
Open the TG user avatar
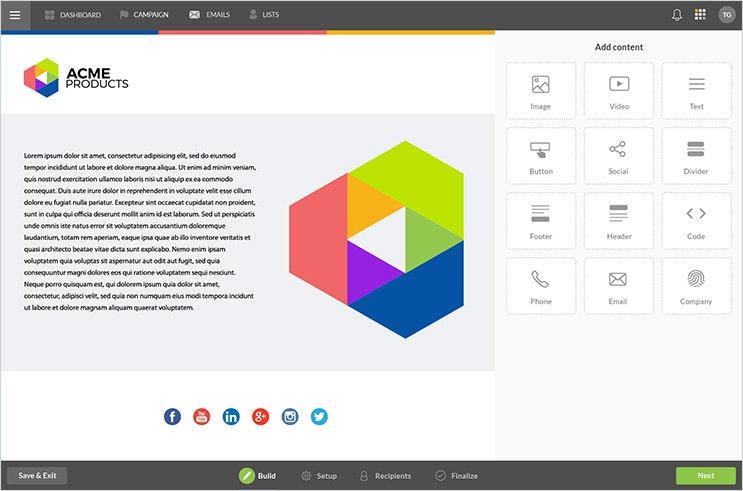pyautogui.click(x=727, y=15)
